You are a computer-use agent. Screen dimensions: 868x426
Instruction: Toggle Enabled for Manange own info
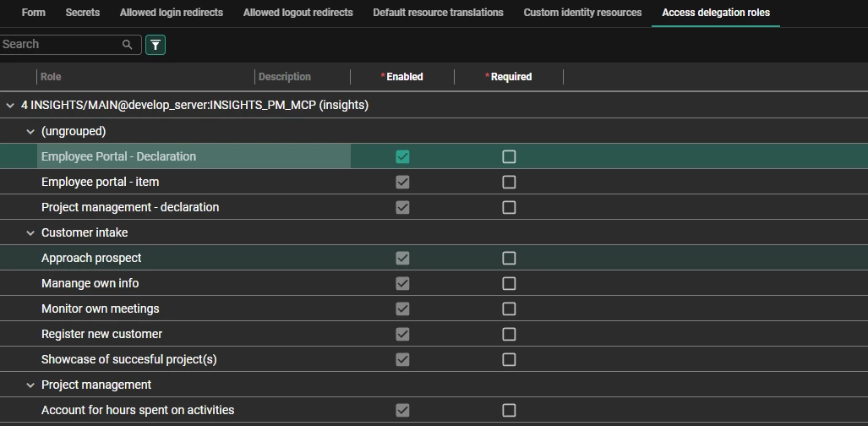pos(402,284)
